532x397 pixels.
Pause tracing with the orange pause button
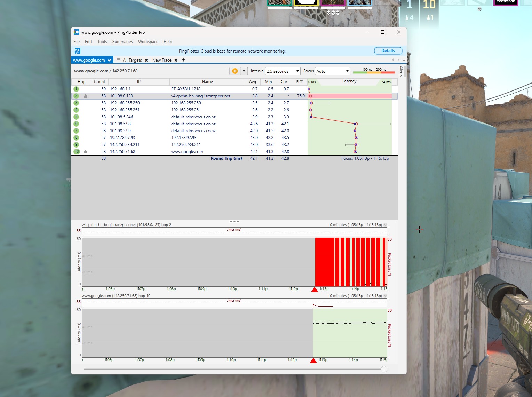tap(235, 71)
